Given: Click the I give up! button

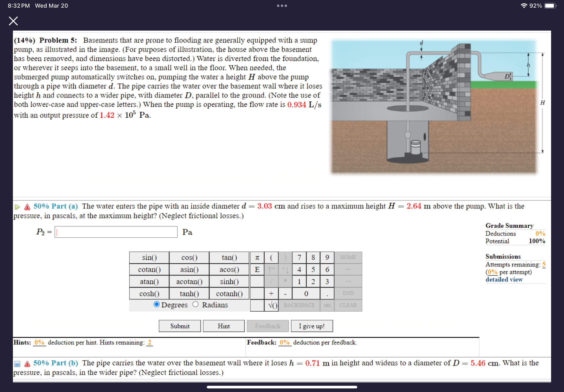Looking at the screenshot, I should point(312,326).
